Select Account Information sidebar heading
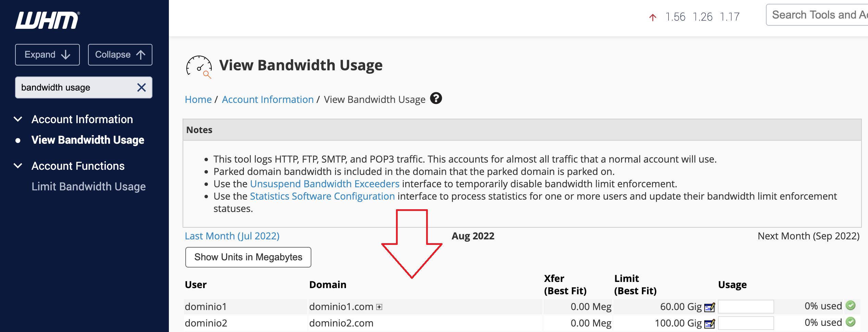 pyautogui.click(x=82, y=119)
